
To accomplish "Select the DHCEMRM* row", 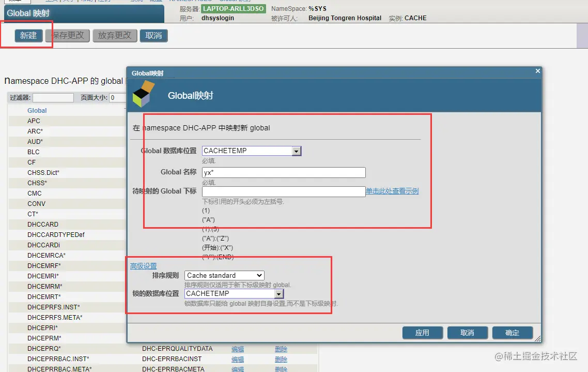I will click(x=67, y=287).
